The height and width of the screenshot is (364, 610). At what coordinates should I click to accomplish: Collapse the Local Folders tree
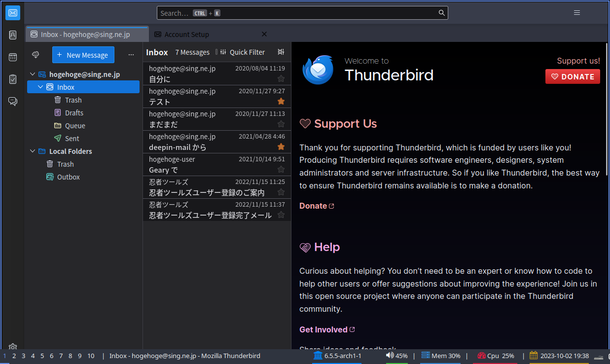tap(33, 151)
